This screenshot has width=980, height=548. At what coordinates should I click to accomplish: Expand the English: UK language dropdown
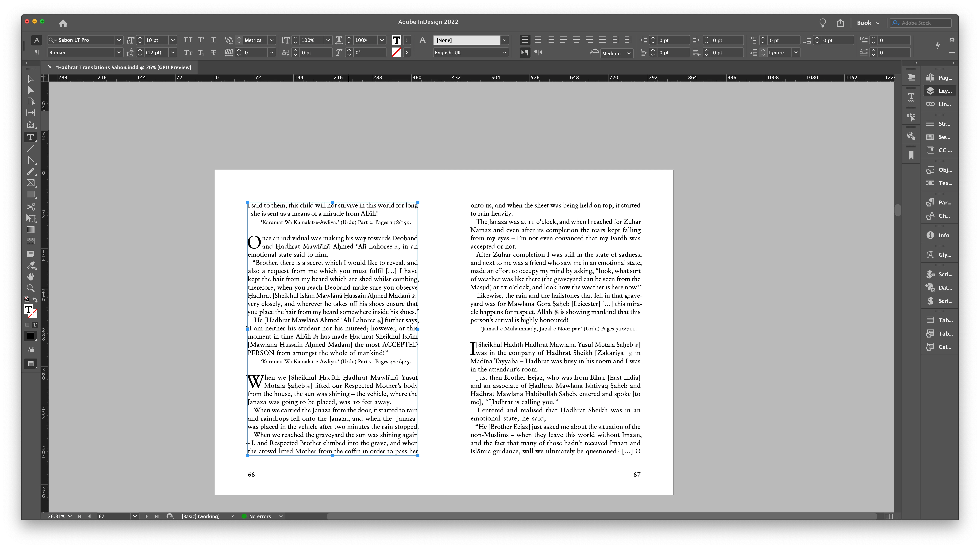tap(504, 52)
